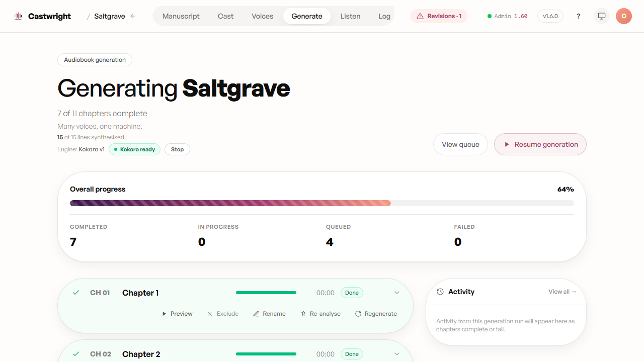The image size is (644, 362).
Task: Open the Listen tab
Action: [x=350, y=16]
